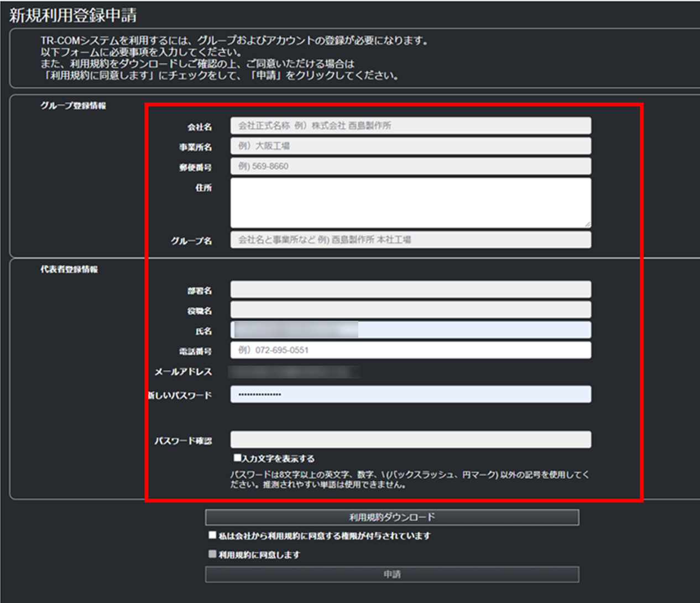Focus the 部署名 input field
Image resolution: width=700 pixels, height=603 pixels.
click(x=410, y=289)
